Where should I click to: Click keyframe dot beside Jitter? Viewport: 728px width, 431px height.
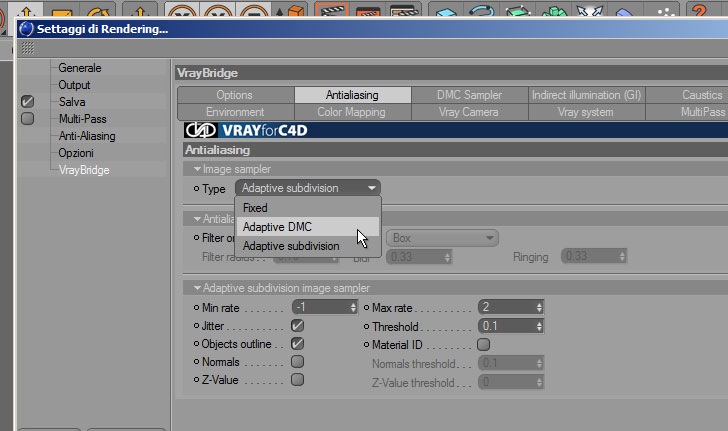196,326
